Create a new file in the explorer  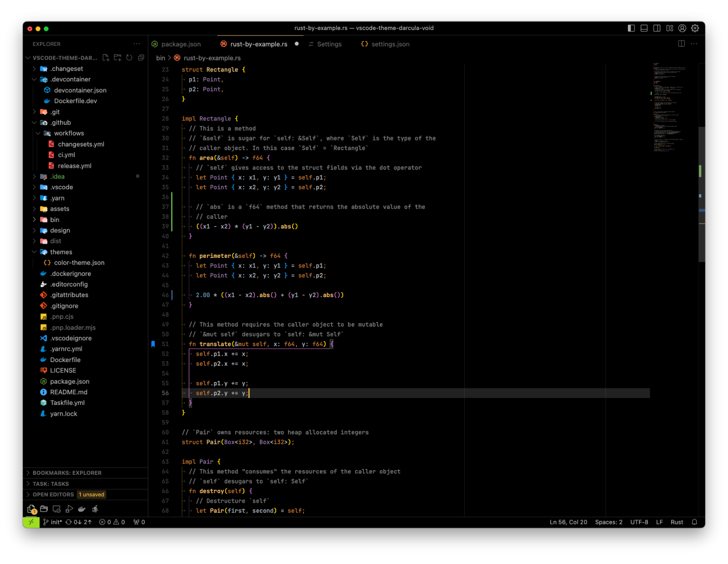click(x=106, y=58)
